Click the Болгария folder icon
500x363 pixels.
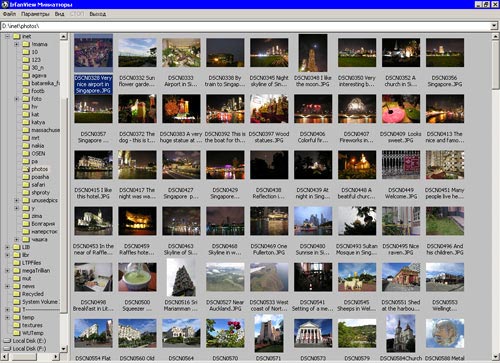click(x=26, y=224)
